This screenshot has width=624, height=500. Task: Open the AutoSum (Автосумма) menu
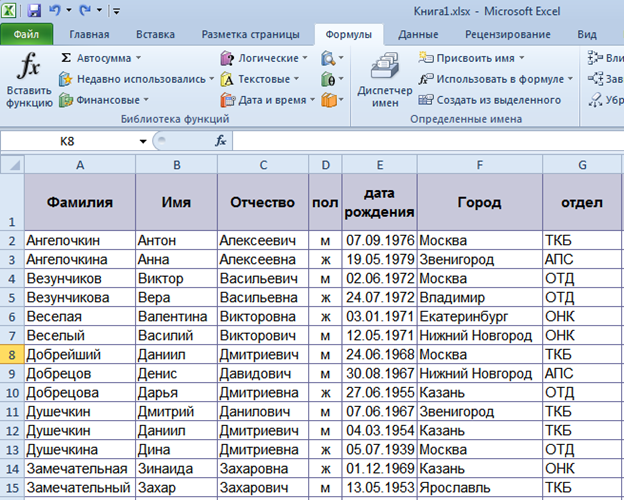101,58
